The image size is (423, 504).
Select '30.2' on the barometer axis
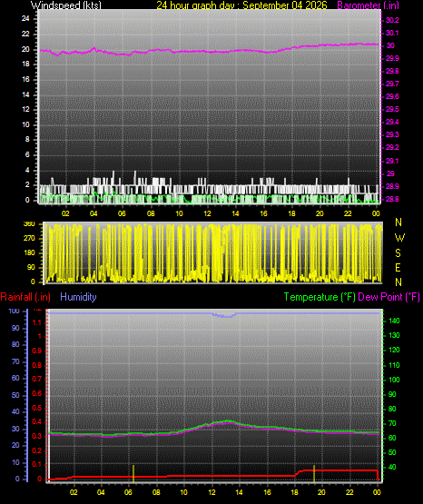point(392,20)
